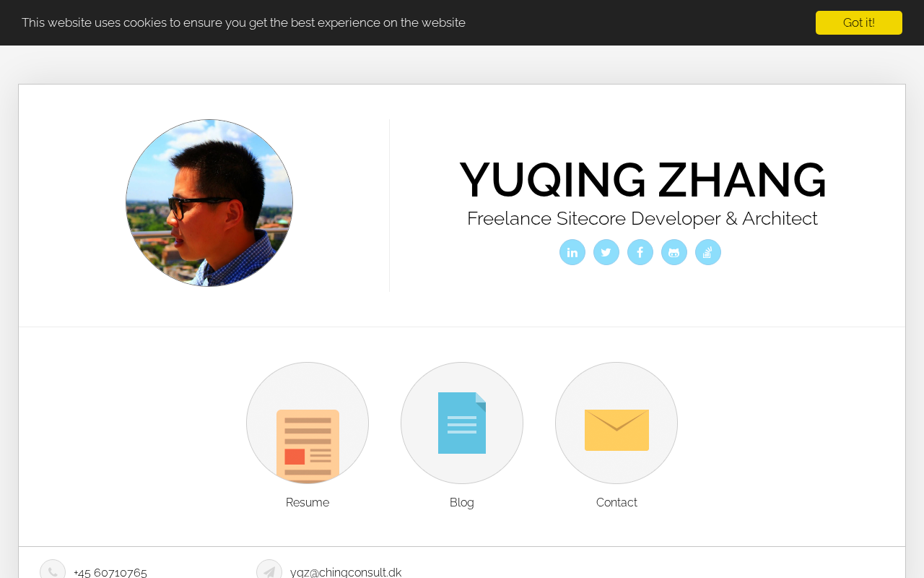Click the yqz@chingconsult.dk email address
This screenshot has height=578, width=924.
(x=346, y=572)
